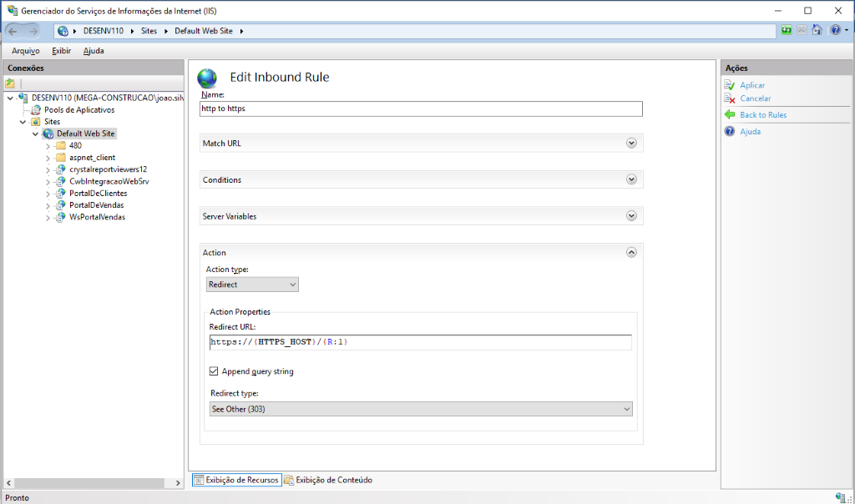Open the help icon at top right

pyautogui.click(x=834, y=31)
